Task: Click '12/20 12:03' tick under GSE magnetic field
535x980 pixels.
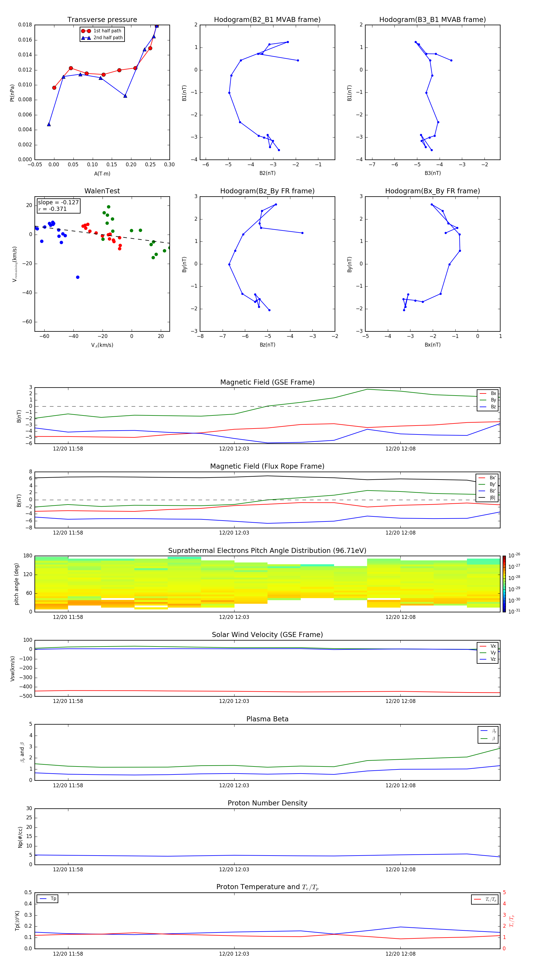Action: point(234,449)
